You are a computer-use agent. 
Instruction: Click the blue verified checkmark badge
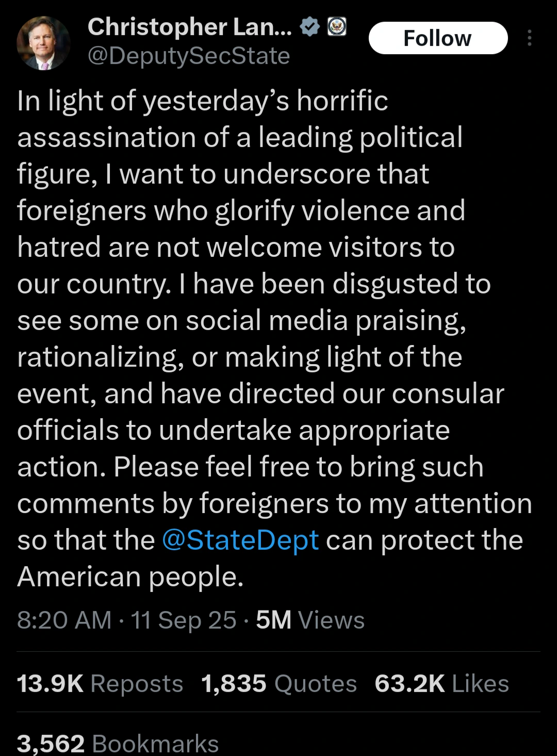tap(310, 27)
